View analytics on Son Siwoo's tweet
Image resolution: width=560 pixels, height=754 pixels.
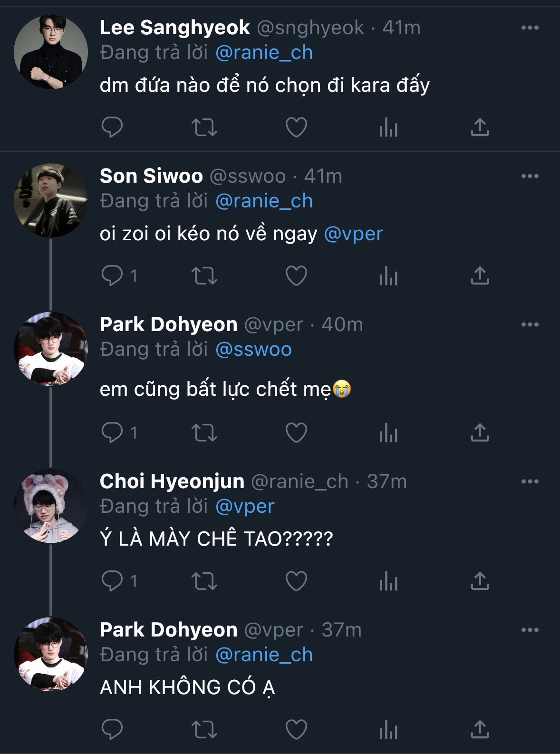(388, 275)
